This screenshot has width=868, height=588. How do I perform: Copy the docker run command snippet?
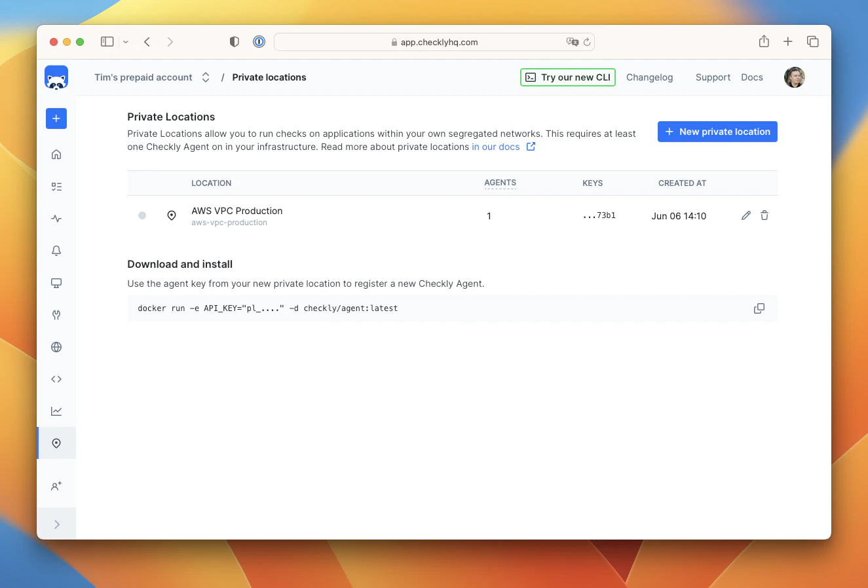[759, 308]
